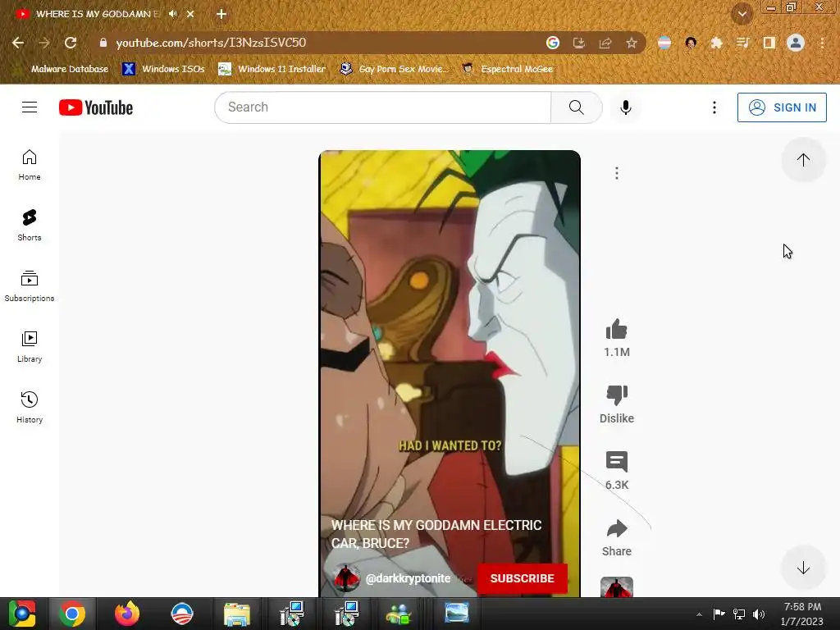The height and width of the screenshot is (630, 840).
Task: Go back with the browser back arrow
Action: [x=18, y=43]
